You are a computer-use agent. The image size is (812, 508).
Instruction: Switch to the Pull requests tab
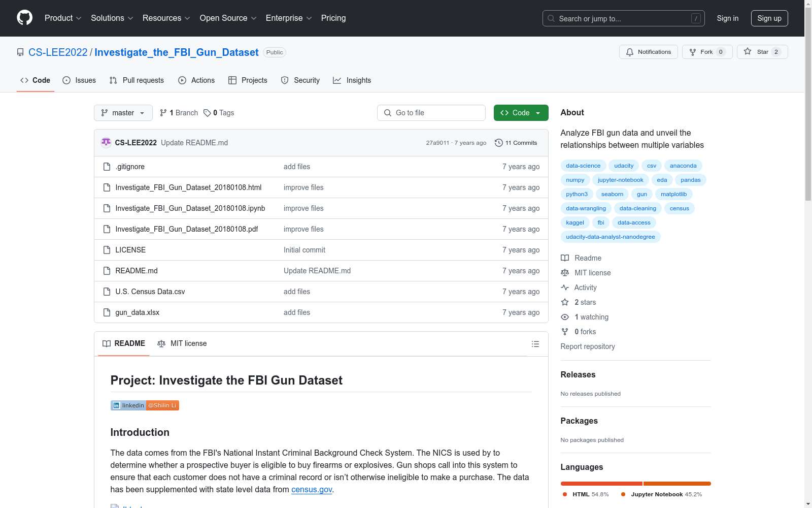137,80
